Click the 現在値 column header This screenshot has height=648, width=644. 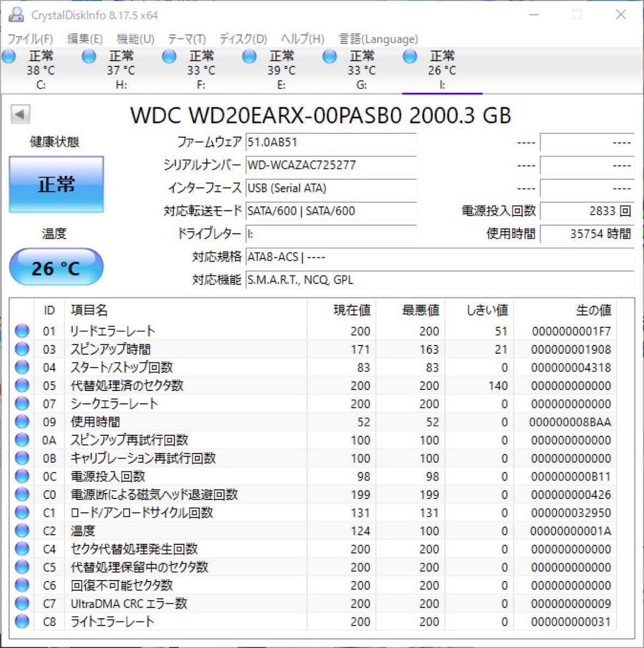[x=352, y=310]
